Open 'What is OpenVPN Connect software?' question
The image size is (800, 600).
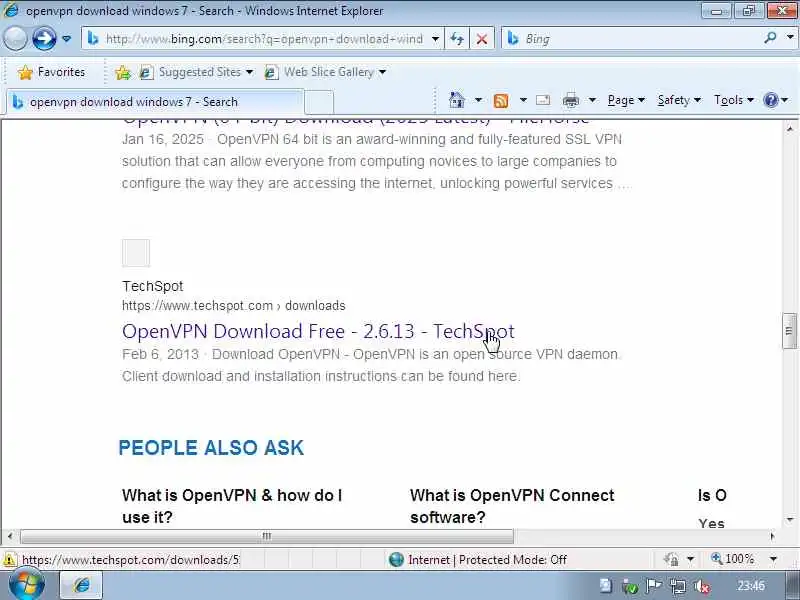(512, 506)
